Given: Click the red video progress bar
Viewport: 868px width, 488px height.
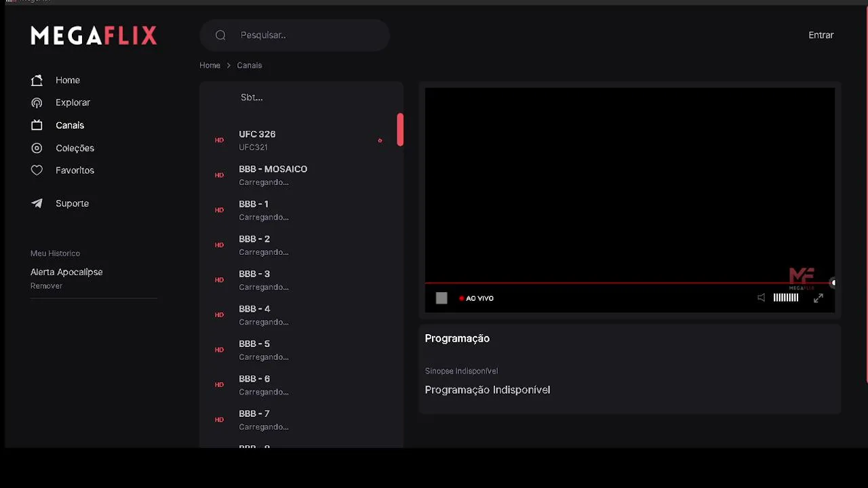Looking at the screenshot, I should pyautogui.click(x=629, y=283).
